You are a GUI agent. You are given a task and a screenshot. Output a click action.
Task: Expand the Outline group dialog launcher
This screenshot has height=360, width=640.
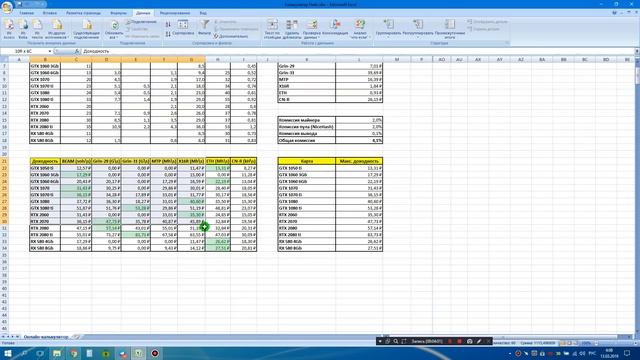point(507,43)
